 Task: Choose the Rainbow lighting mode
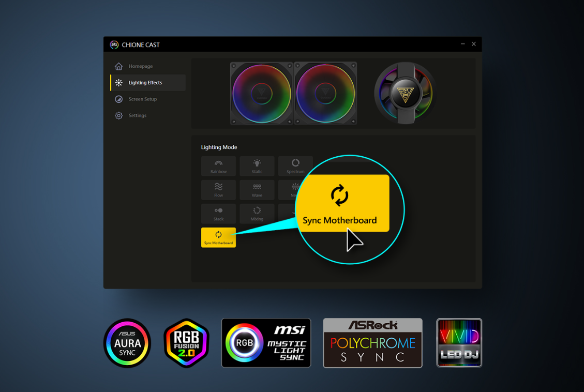point(218,166)
